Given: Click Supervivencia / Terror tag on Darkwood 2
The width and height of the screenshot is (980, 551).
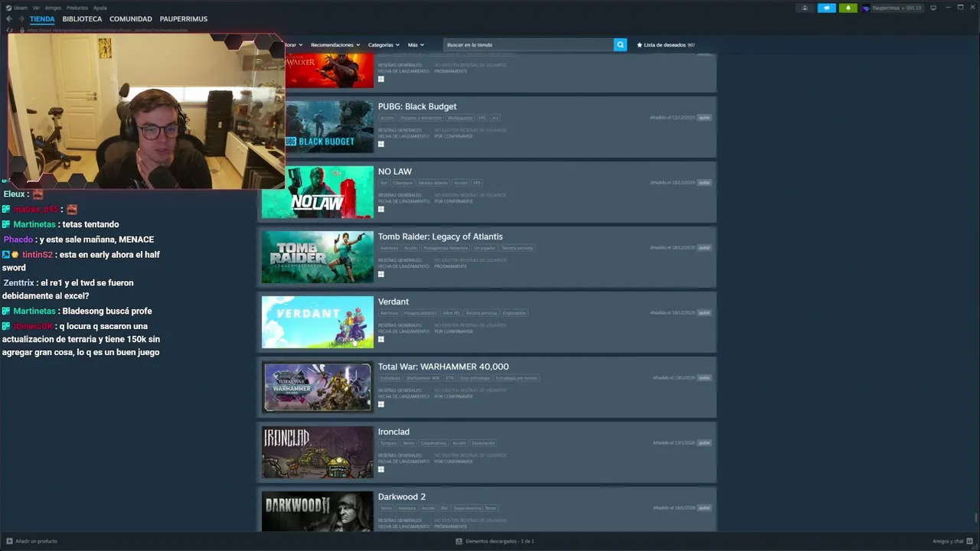Looking at the screenshot, I should [x=475, y=508].
